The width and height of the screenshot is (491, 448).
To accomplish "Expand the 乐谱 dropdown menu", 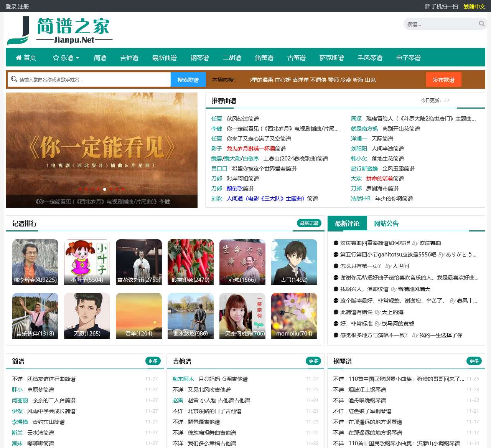I will (66, 58).
